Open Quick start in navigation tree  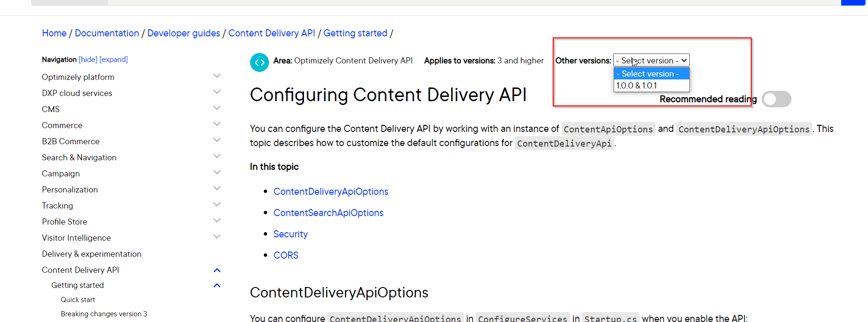pyautogui.click(x=78, y=300)
